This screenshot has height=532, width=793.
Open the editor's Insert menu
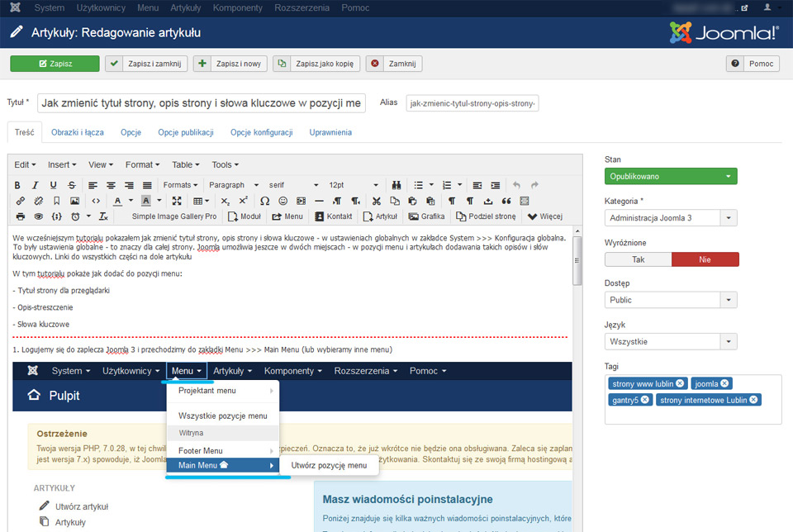pyautogui.click(x=62, y=165)
